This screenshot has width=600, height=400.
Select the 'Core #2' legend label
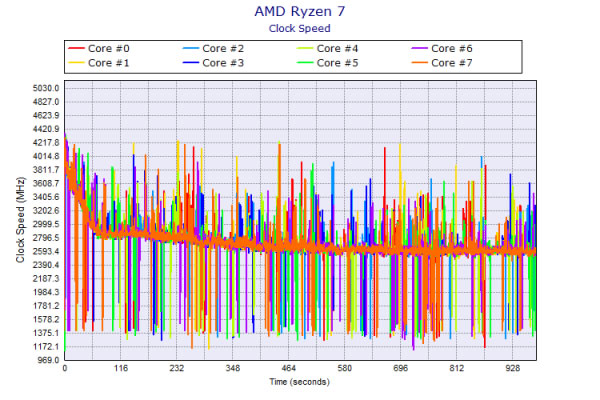(x=223, y=49)
